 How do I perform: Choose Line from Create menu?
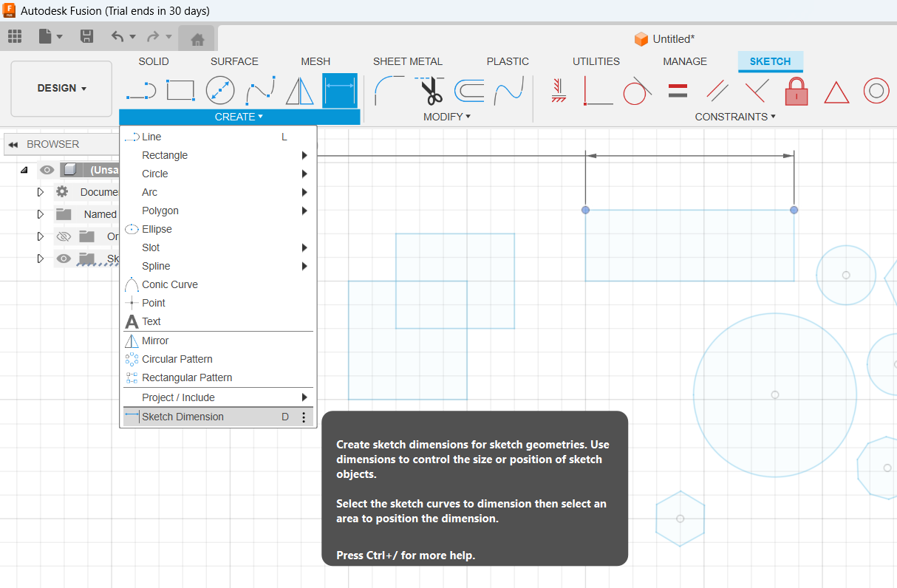(219, 137)
